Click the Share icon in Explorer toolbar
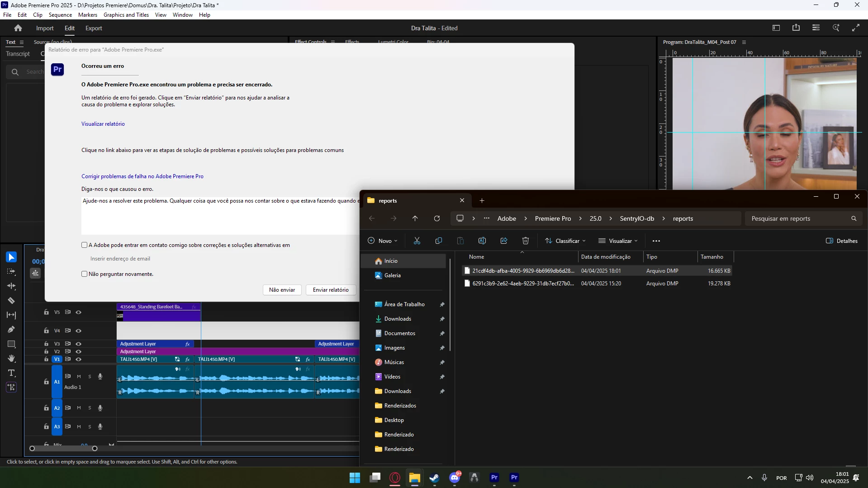The width and height of the screenshot is (868, 488). [x=504, y=241]
